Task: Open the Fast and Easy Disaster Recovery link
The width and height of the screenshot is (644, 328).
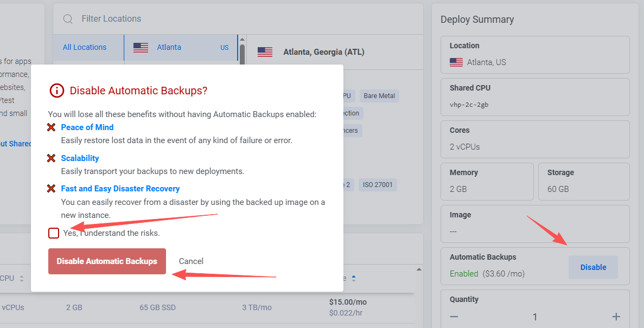Action: click(120, 189)
